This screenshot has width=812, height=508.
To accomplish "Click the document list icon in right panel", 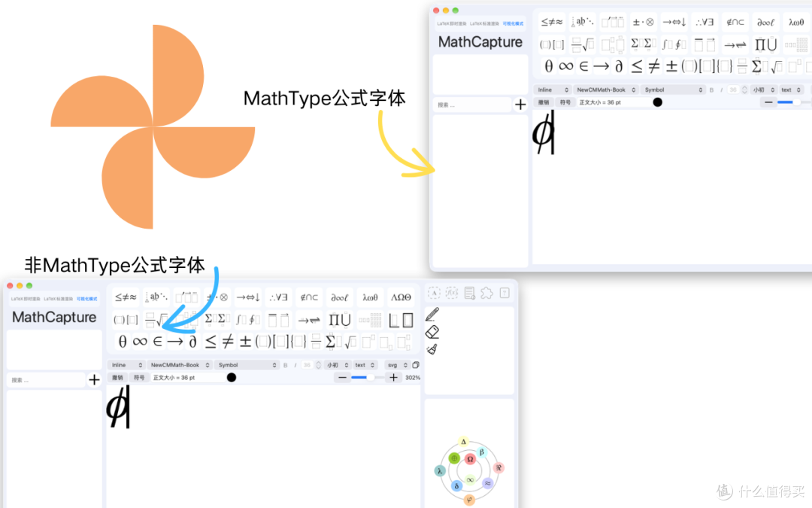I will click(x=470, y=294).
